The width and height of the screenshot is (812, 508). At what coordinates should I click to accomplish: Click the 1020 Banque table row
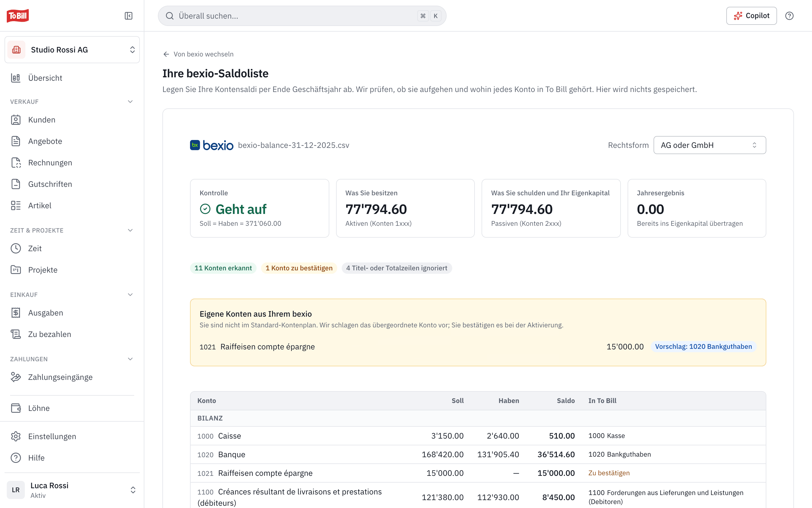[x=478, y=455]
